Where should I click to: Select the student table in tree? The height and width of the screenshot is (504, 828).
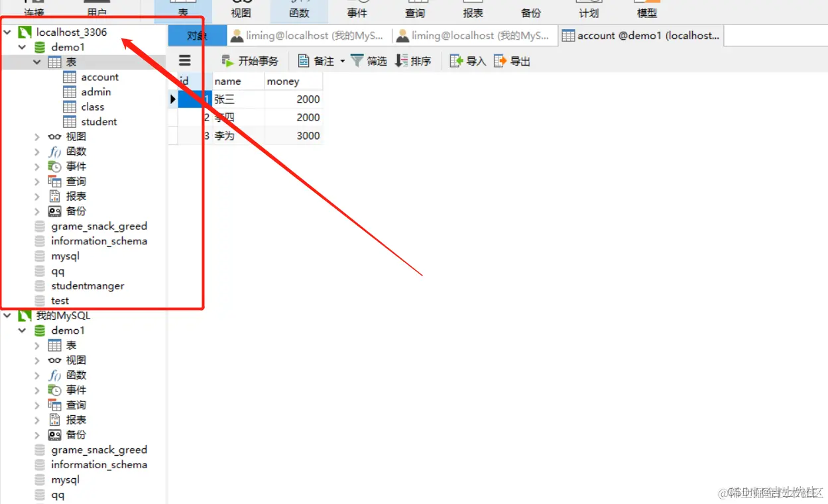pyautogui.click(x=99, y=122)
